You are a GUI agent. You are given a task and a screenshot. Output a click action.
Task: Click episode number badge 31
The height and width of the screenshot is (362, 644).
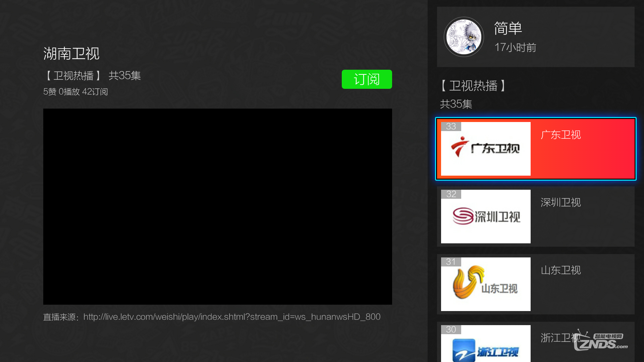pos(451,262)
